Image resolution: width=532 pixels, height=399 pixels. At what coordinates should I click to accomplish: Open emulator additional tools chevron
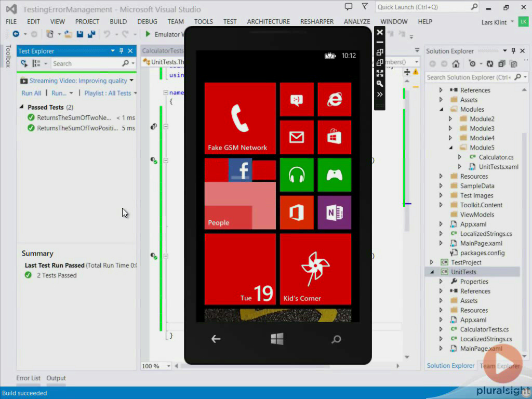pos(380,95)
